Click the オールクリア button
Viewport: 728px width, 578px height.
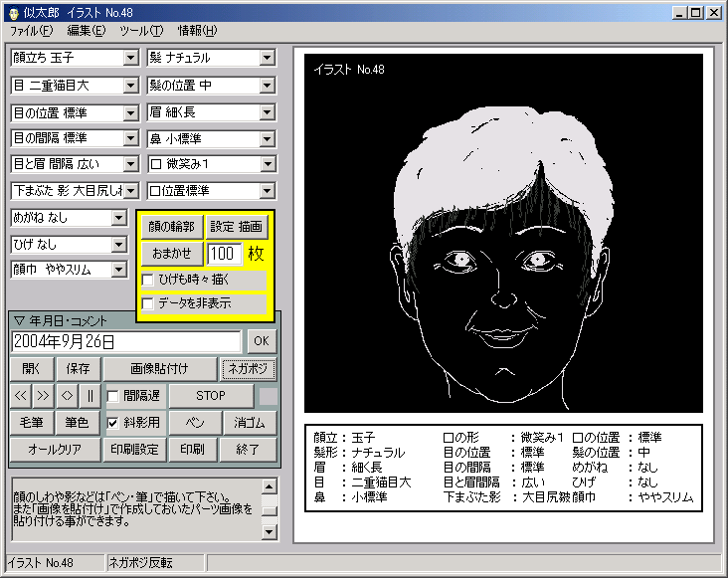click(55, 450)
